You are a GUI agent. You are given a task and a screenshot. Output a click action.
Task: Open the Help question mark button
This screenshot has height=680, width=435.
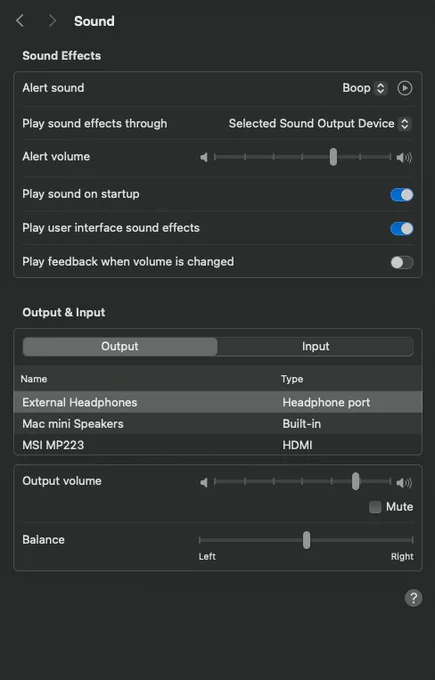click(413, 598)
